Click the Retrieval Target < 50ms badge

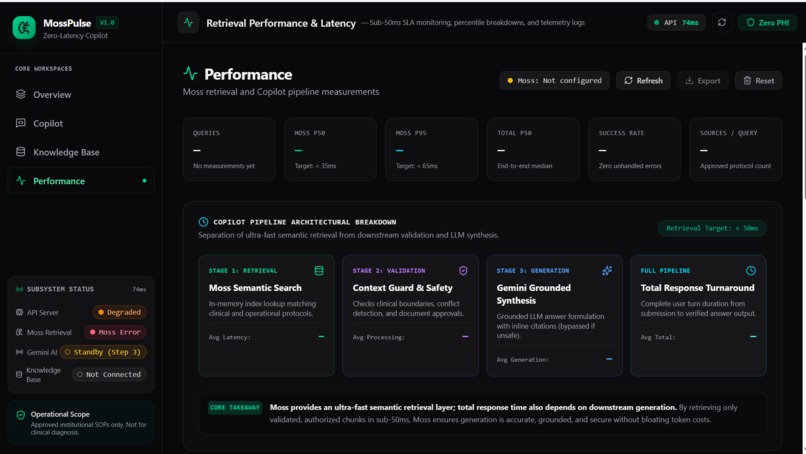coord(712,228)
